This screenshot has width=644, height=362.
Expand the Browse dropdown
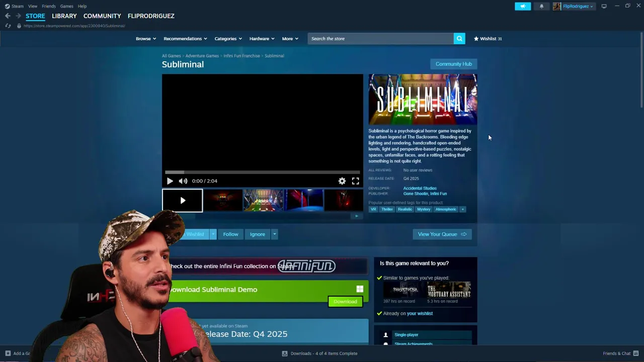(146, 39)
